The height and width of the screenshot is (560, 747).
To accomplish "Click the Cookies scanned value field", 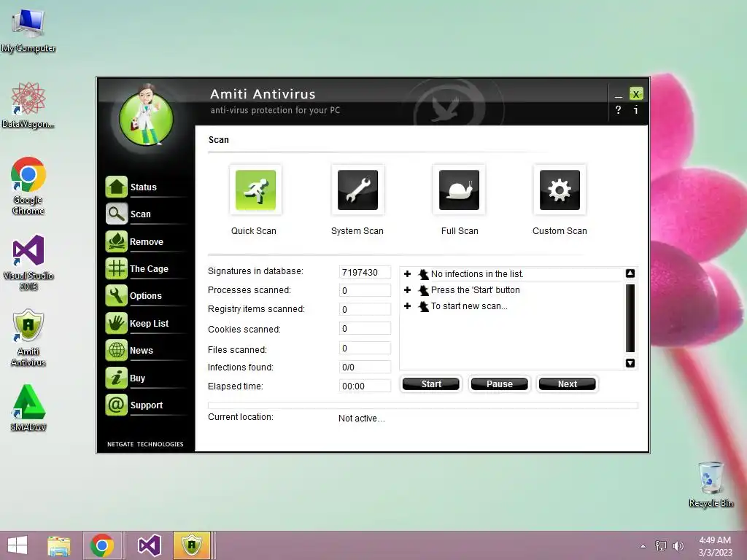I will [x=365, y=329].
